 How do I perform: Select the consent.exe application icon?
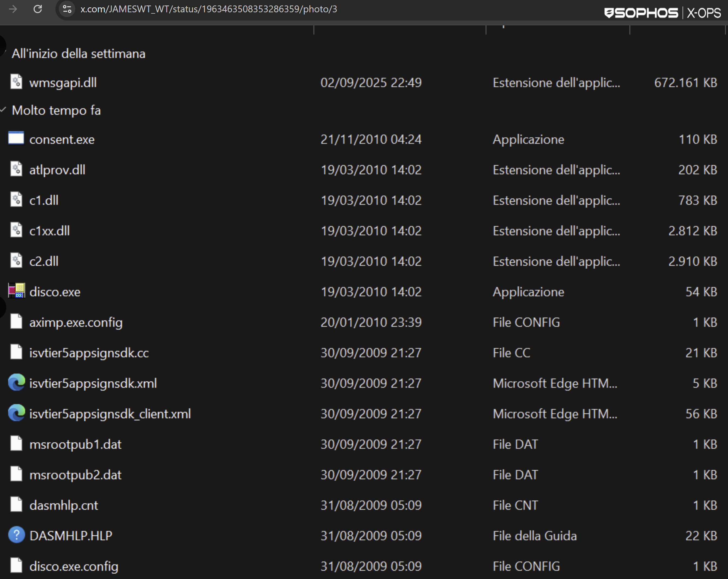pyautogui.click(x=16, y=138)
